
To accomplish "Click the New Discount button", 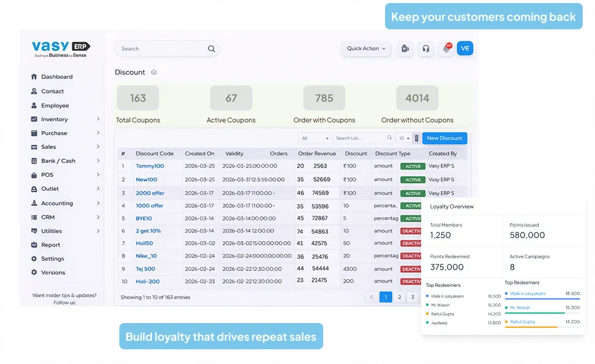I will pyautogui.click(x=444, y=138).
